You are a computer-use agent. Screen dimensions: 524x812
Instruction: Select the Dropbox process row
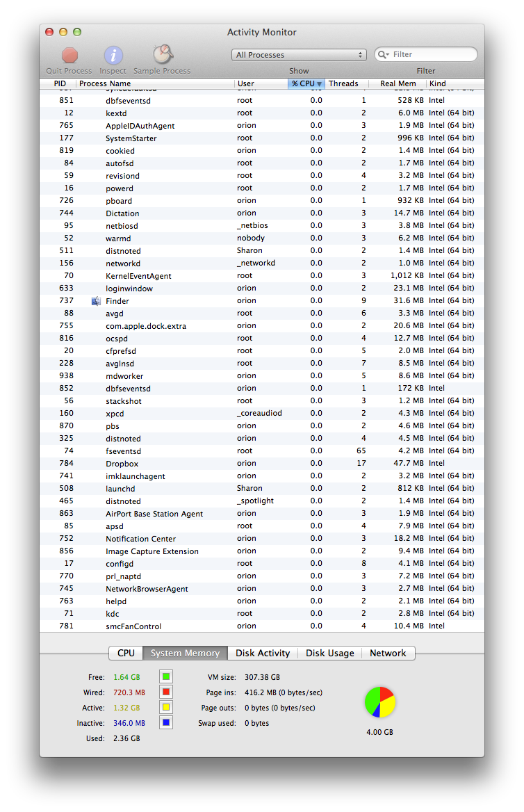(x=262, y=464)
